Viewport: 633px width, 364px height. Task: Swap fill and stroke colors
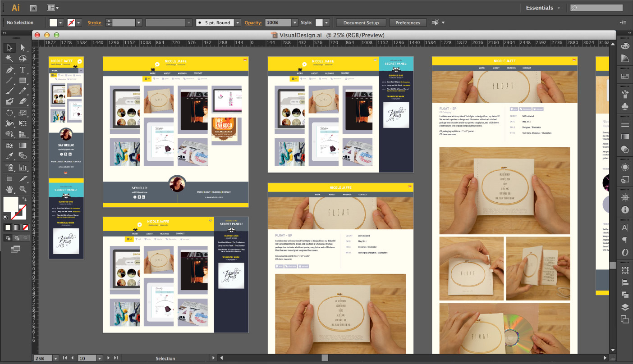(24, 199)
